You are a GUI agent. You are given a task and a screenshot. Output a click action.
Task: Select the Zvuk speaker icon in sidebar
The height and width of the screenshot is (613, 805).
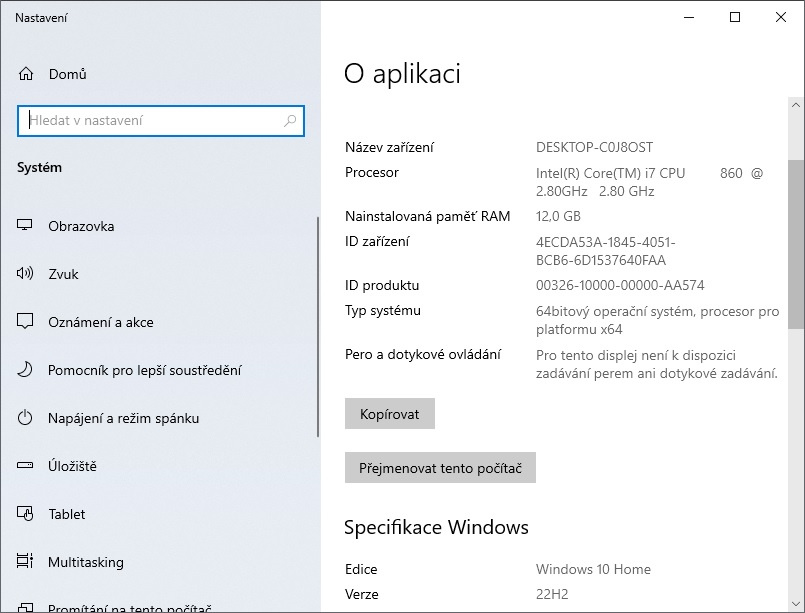click(x=24, y=274)
